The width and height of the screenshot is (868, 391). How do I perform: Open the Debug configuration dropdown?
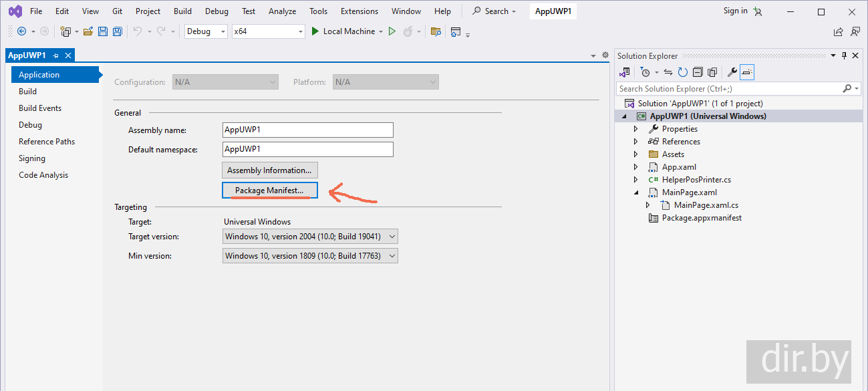point(206,31)
